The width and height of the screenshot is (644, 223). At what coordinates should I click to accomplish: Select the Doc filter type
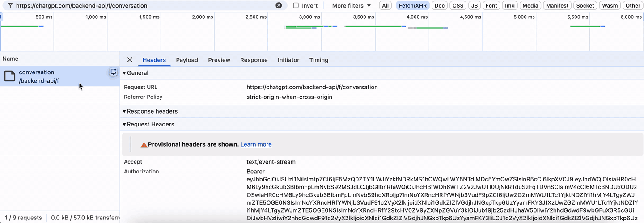pyautogui.click(x=440, y=5)
